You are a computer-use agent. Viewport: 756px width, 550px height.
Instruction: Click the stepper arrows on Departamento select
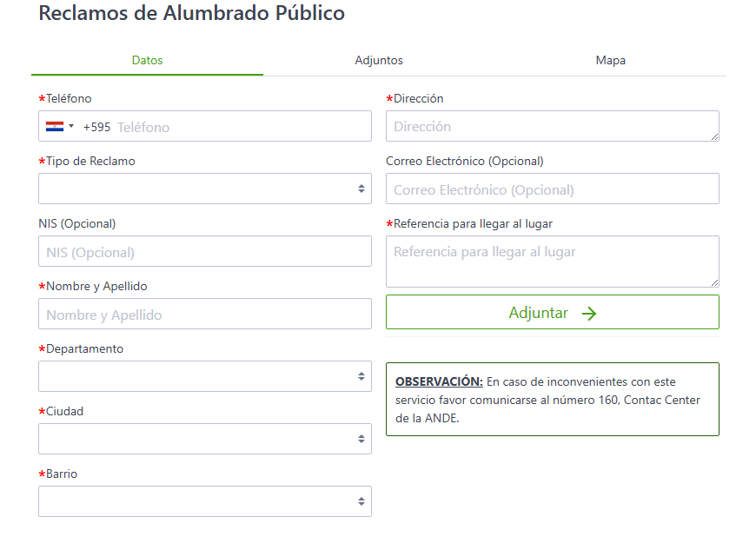[360, 376]
